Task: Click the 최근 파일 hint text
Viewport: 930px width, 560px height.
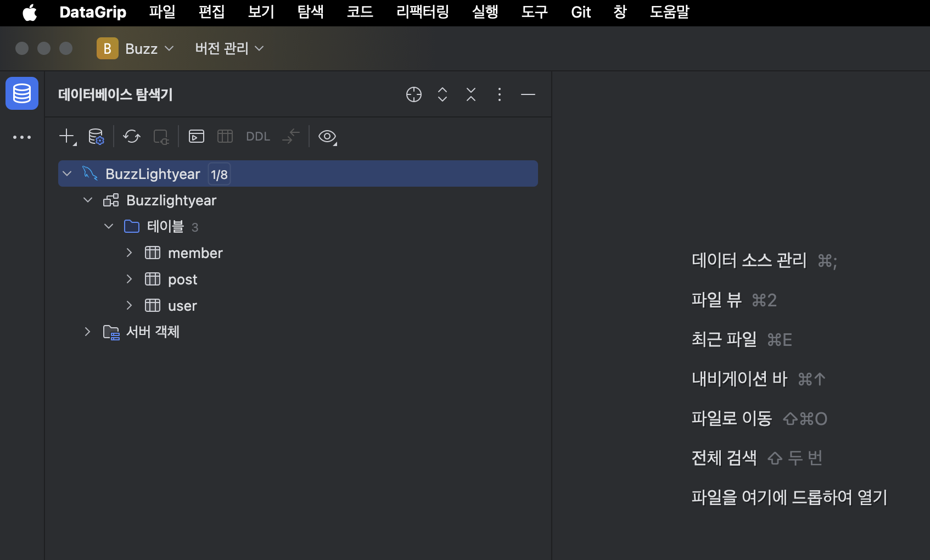Action: 724,339
